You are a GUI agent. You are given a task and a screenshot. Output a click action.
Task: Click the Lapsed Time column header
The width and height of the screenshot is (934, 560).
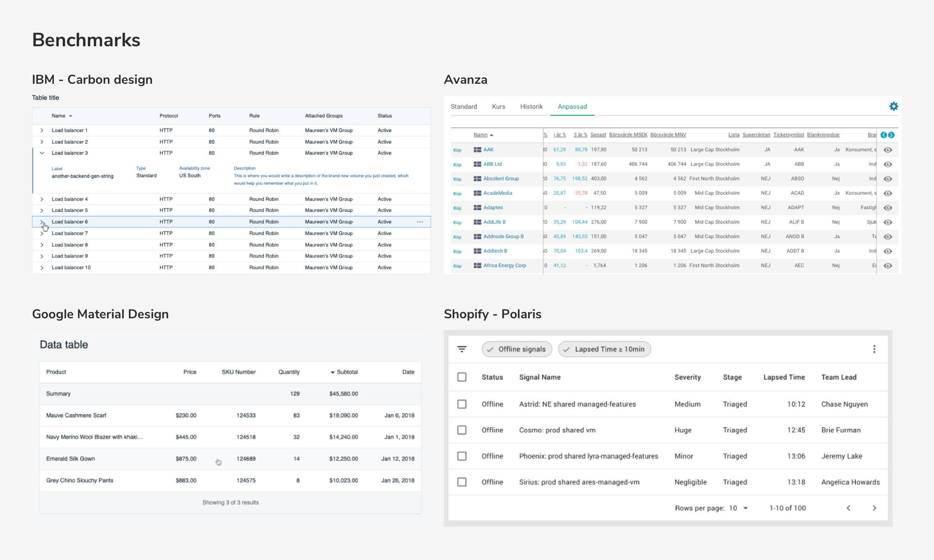coord(784,377)
